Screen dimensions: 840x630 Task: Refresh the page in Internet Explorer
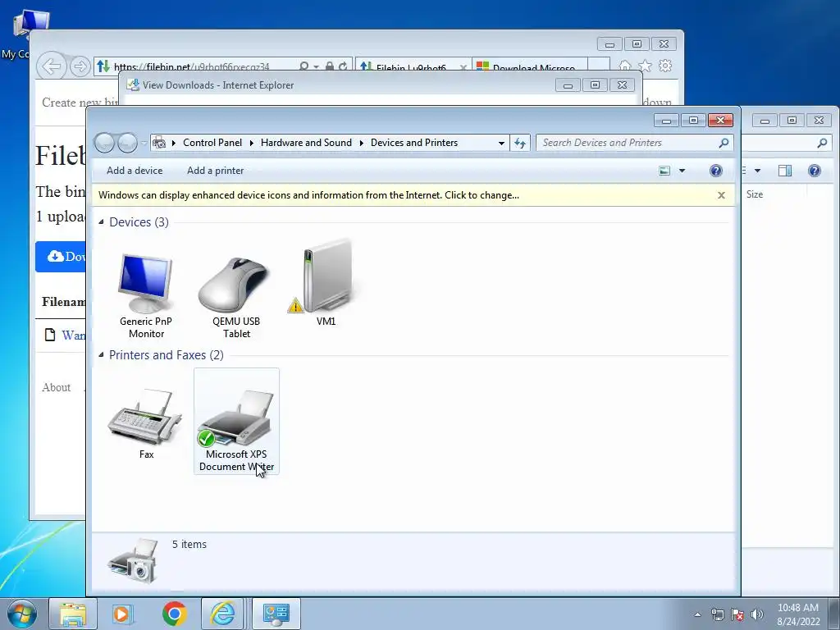click(x=343, y=66)
